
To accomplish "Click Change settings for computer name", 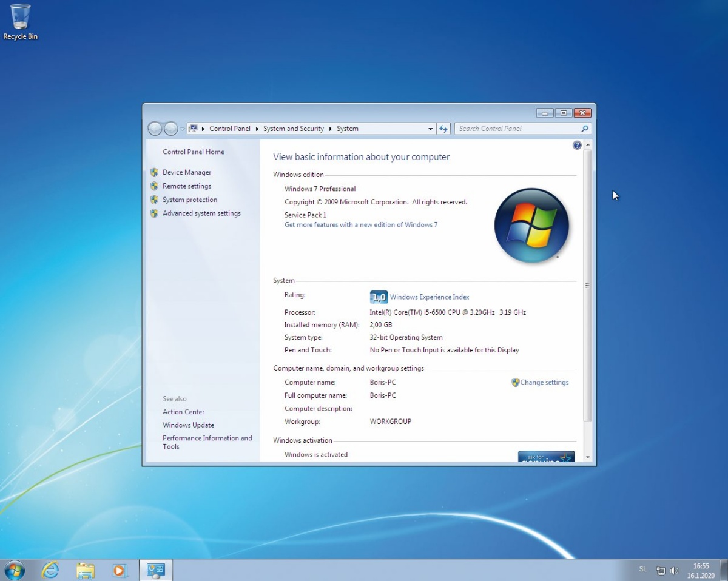I will (544, 383).
